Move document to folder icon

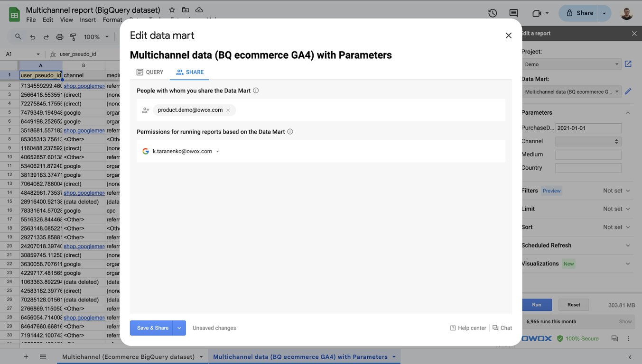click(x=186, y=10)
